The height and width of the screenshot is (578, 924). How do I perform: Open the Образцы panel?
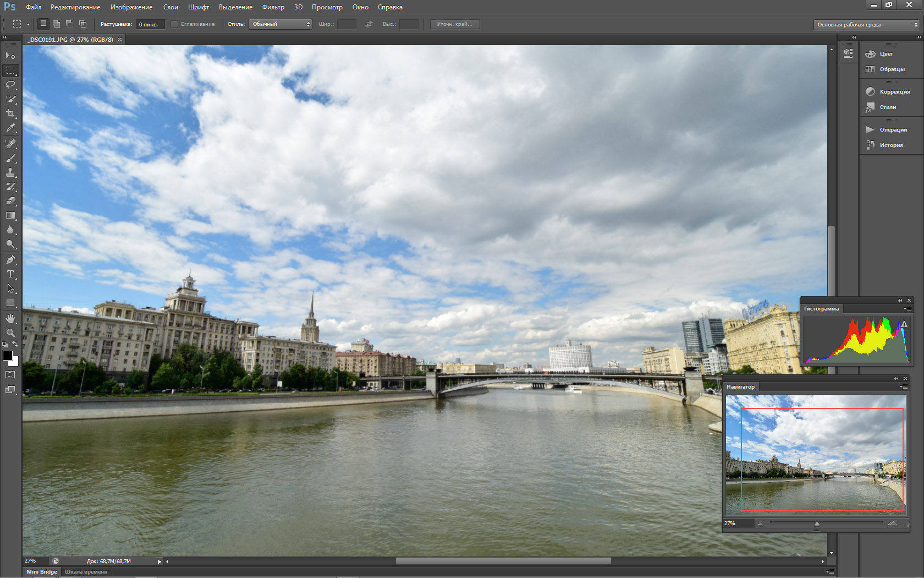[x=885, y=69]
